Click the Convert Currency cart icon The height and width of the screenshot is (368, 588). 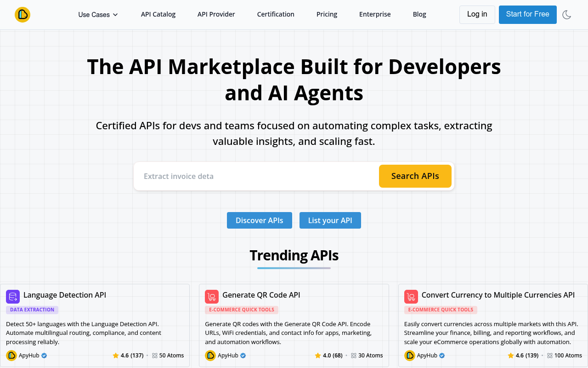coord(411,297)
